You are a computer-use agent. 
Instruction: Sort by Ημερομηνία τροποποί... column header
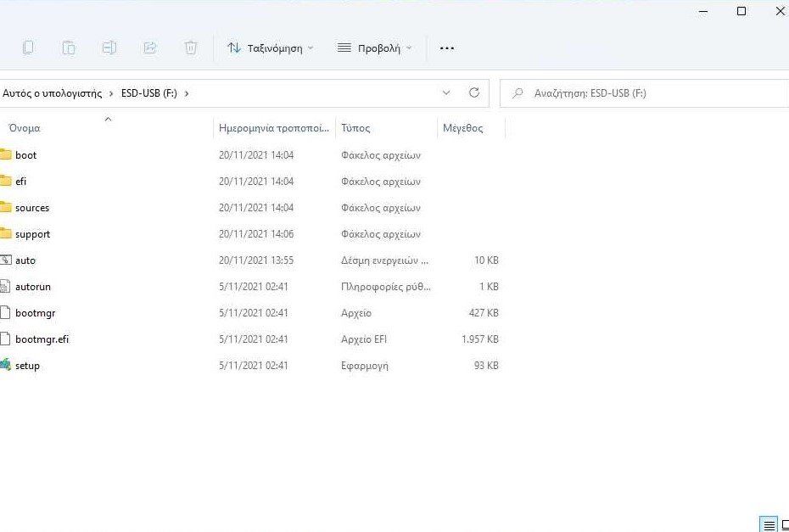coord(274,128)
